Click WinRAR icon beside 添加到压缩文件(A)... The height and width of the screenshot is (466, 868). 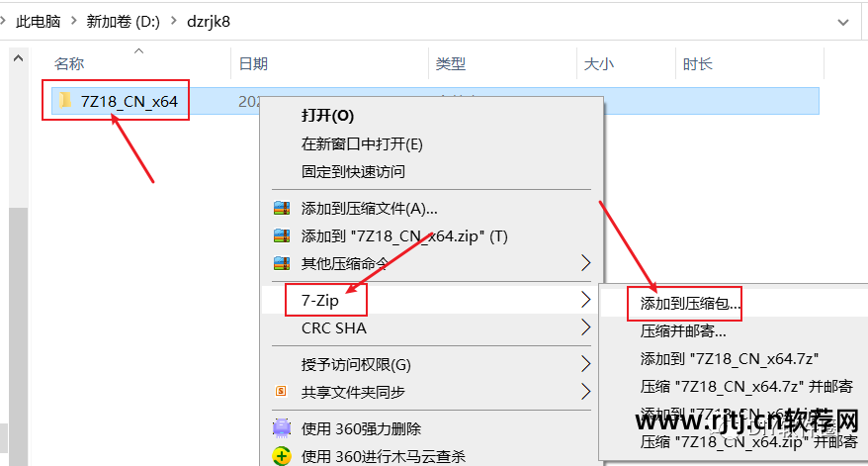pos(282,209)
